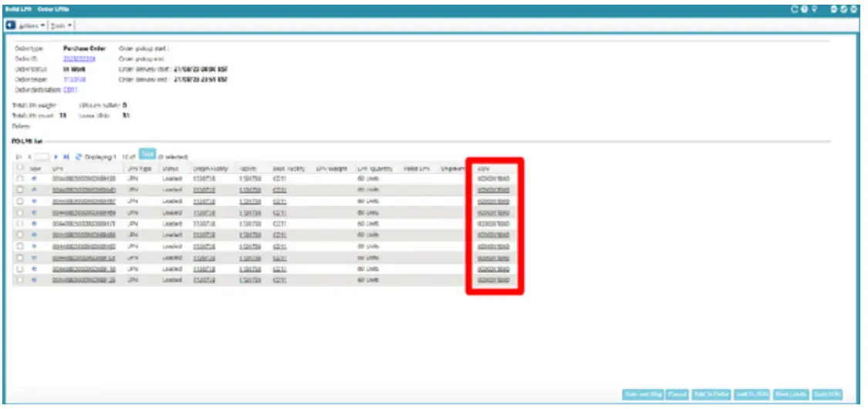868x409 pixels.
Task: Open the view icon in the second LPN row
Action: 34,190
